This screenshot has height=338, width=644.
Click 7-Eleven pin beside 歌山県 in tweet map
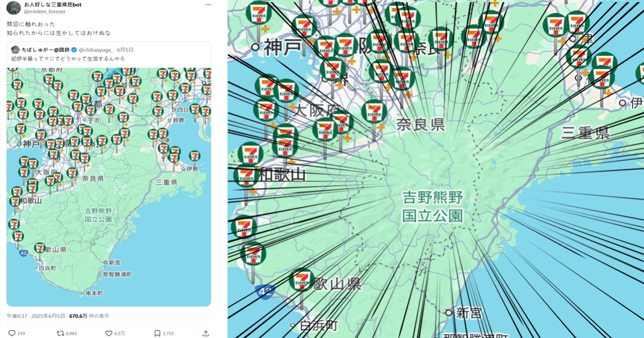[40, 248]
